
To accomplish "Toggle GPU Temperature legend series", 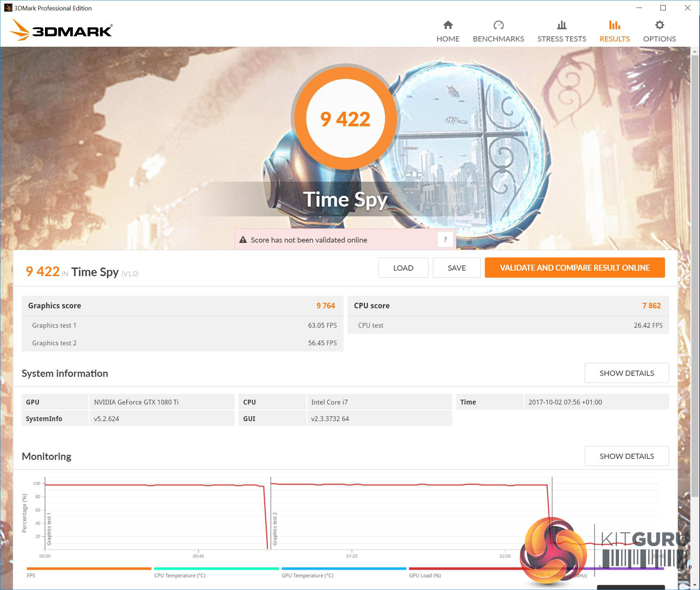I will click(x=307, y=575).
